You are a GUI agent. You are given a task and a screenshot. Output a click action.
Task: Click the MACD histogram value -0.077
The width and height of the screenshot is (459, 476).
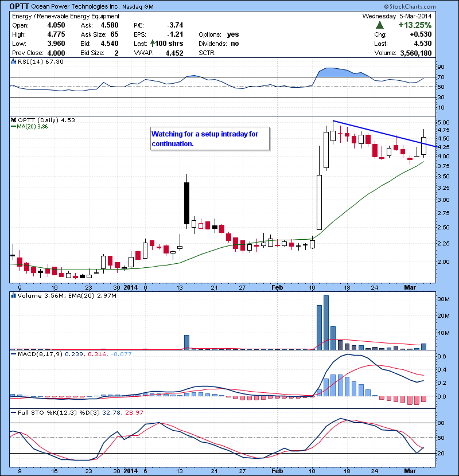[x=121, y=354]
